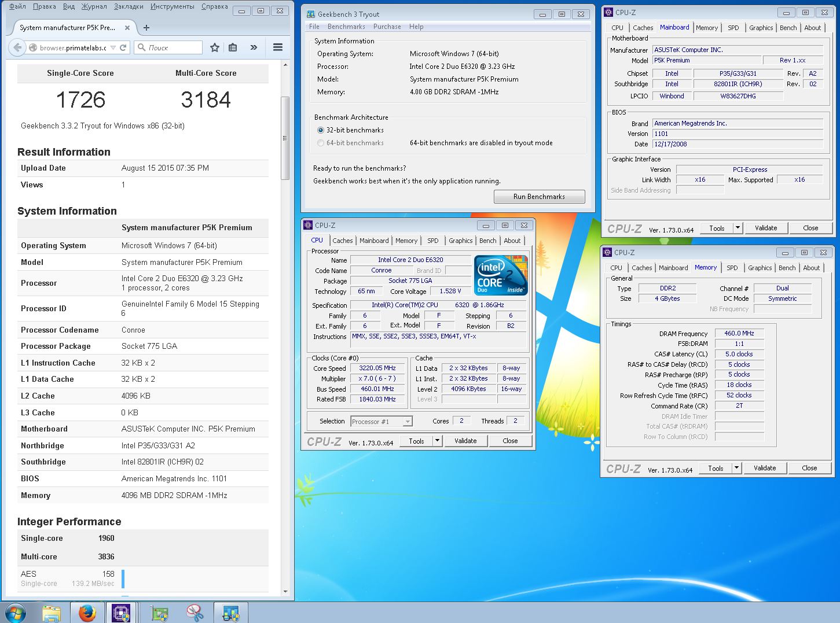This screenshot has height=623, width=840.
Task: Open a new Firefox tab
Action: point(146,27)
